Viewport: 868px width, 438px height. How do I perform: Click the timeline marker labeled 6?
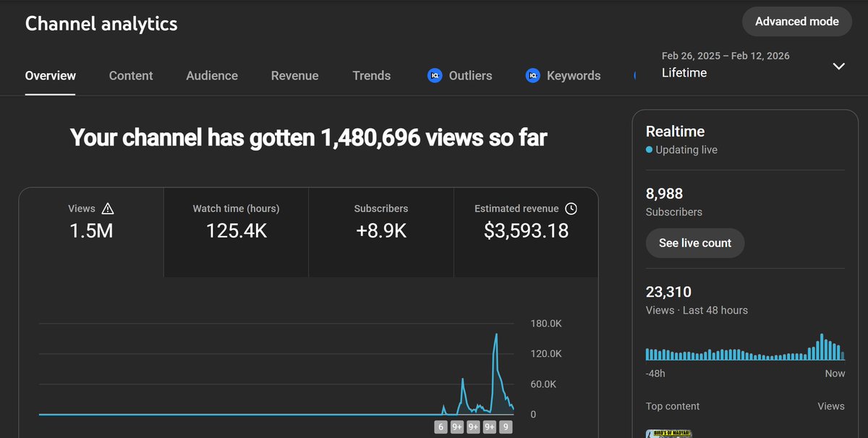441,427
